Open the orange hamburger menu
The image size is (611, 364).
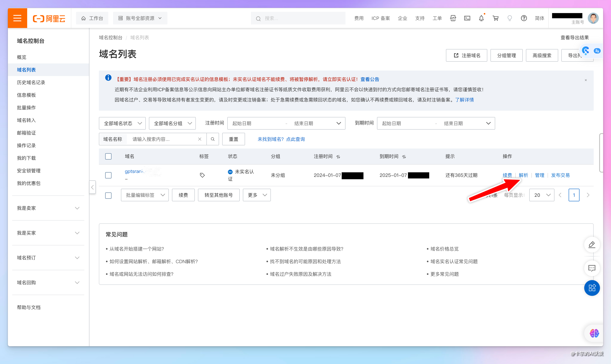(17, 18)
